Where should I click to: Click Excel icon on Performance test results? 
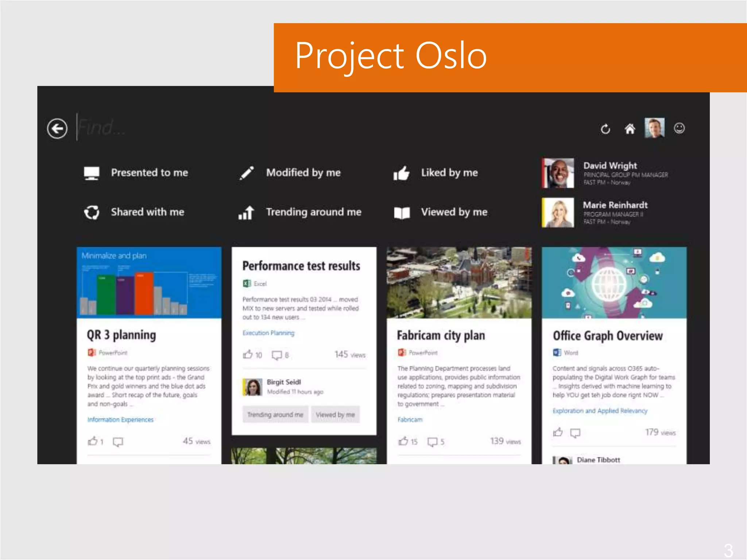tap(247, 283)
